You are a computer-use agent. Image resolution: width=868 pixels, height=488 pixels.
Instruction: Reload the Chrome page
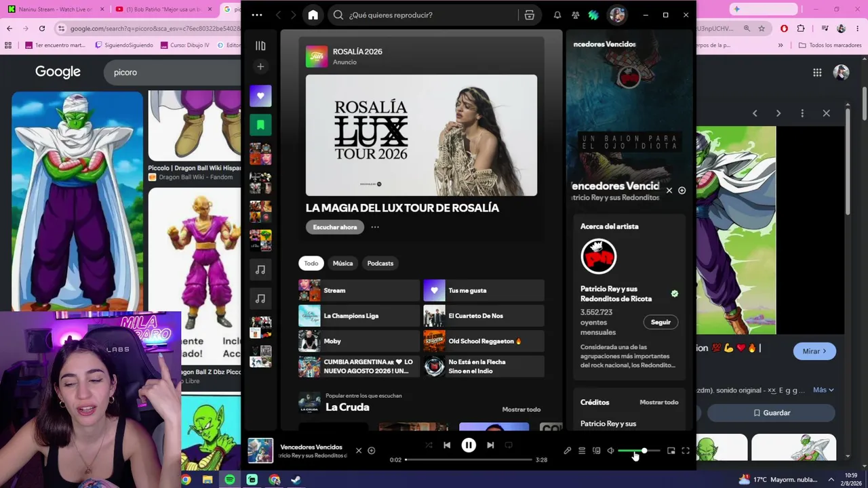[42, 28]
